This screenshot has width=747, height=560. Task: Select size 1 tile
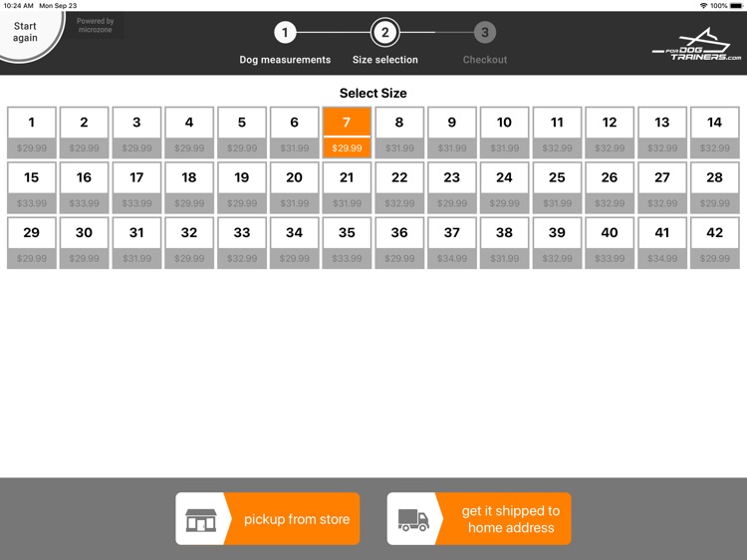(32, 133)
